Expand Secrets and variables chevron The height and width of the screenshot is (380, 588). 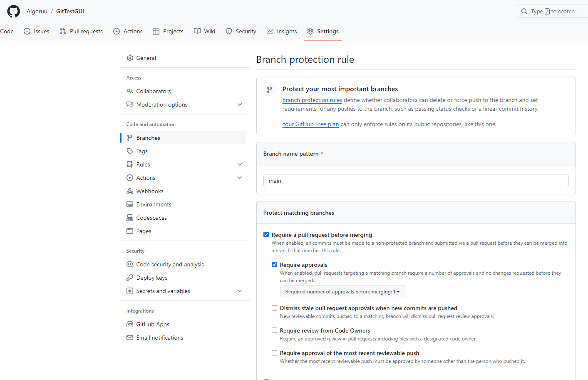tap(240, 291)
